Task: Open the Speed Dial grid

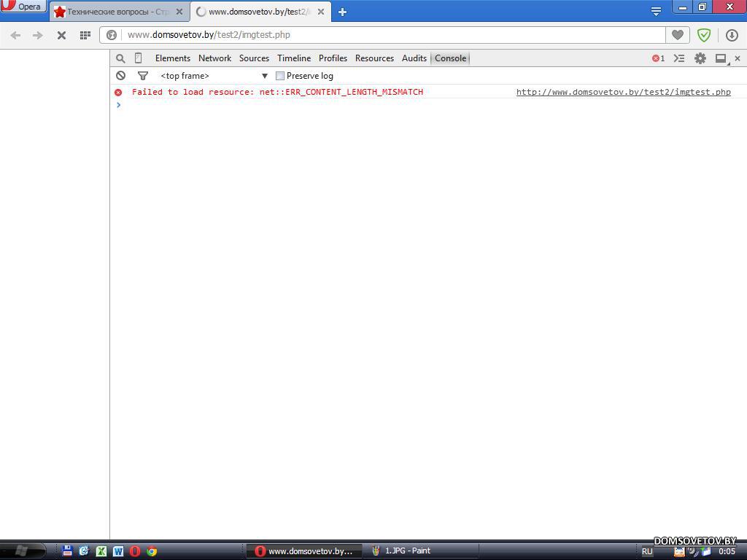Action: click(x=85, y=35)
